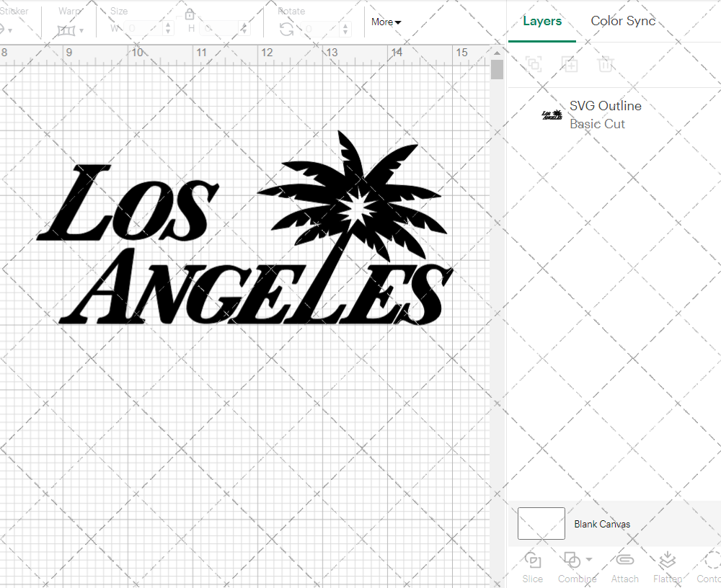Click the Delete layer trash icon
Image resolution: width=721 pixels, height=588 pixels.
(x=606, y=64)
